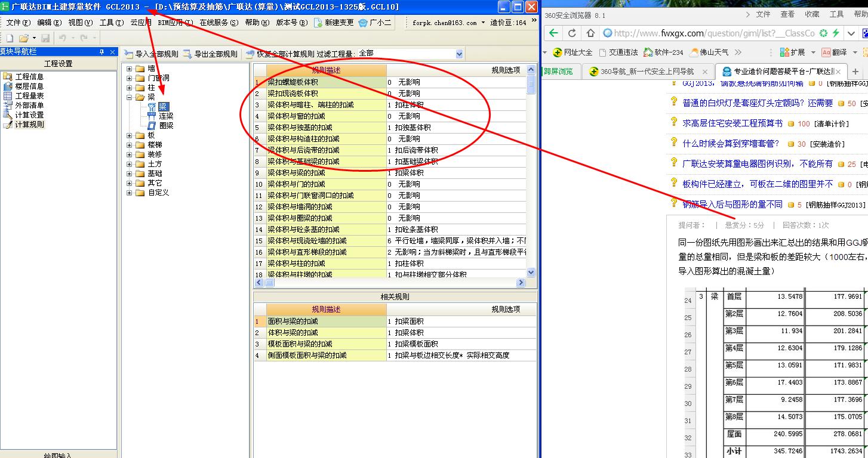Click the New file icon in GCL toolbar
This screenshot has height=458, width=868.
[10, 38]
